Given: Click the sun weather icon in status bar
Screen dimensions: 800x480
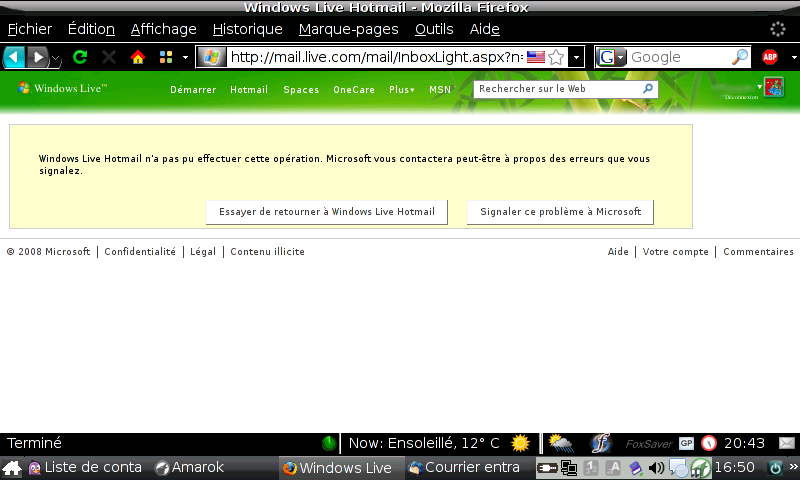Looking at the screenshot, I should [519, 443].
